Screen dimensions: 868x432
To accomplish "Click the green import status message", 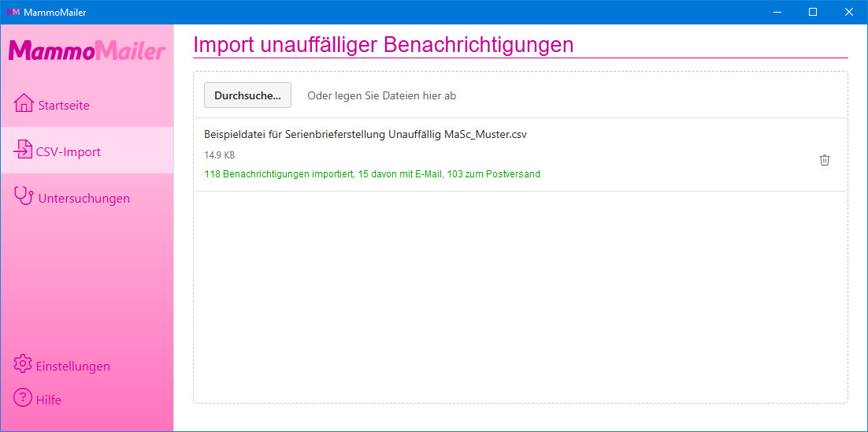I will click(x=372, y=174).
